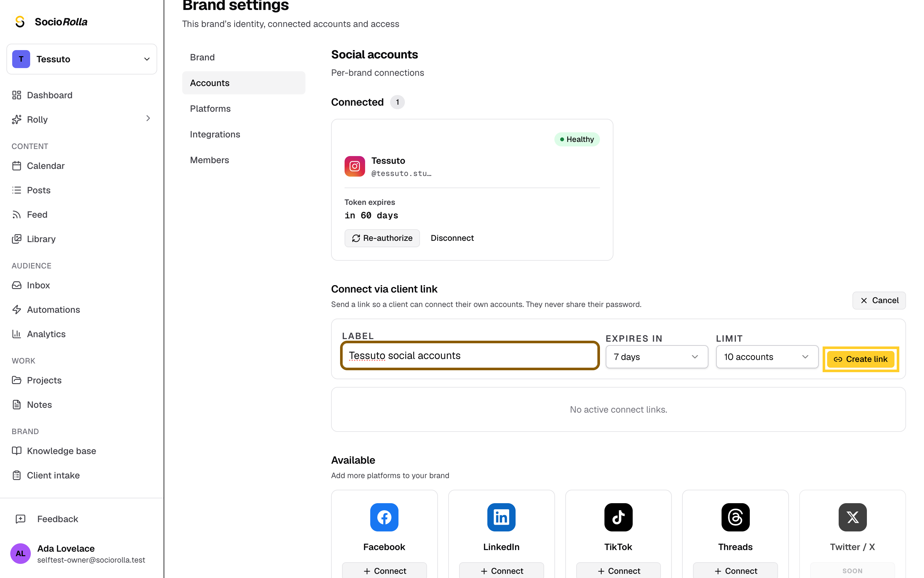Click the LinkedIn platform icon
The width and height of the screenshot is (924, 578).
point(501,517)
